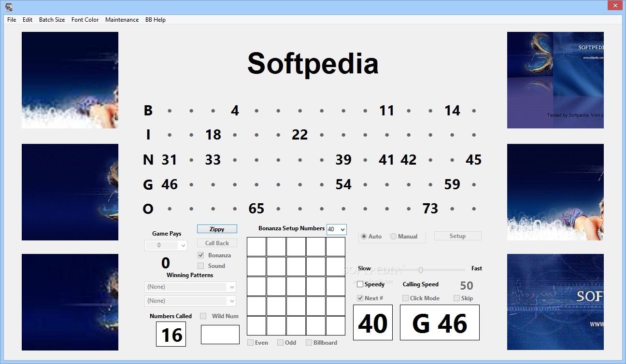Click number 46 in the G row
This screenshot has width=626, height=364.
tap(170, 184)
